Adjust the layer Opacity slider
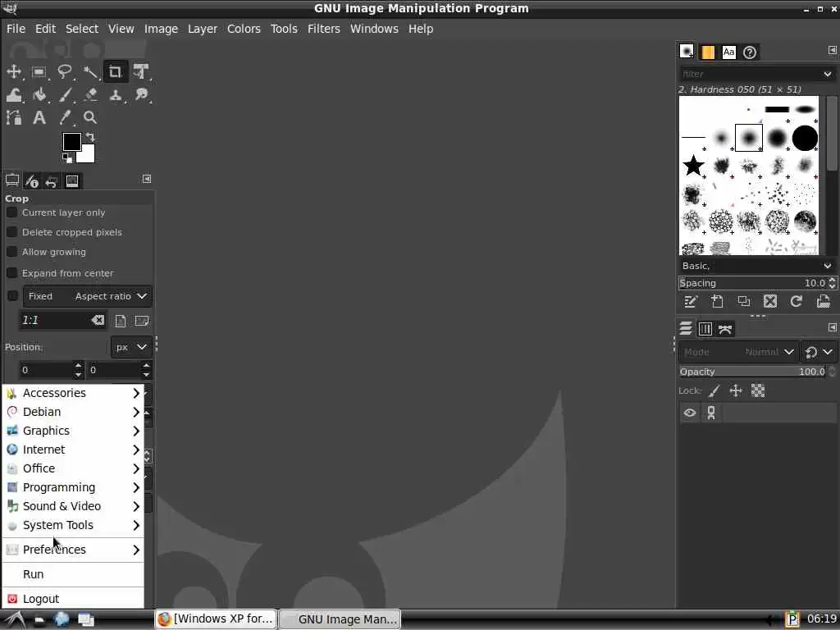840x630 pixels. pos(753,372)
